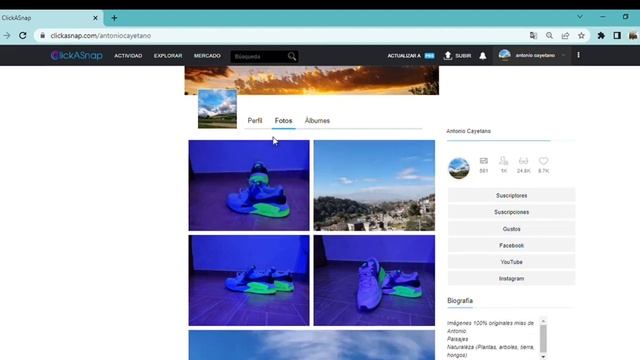Click biography scrollbar down arrow
The width and height of the screenshot is (640, 360).
pyautogui.click(x=543, y=356)
